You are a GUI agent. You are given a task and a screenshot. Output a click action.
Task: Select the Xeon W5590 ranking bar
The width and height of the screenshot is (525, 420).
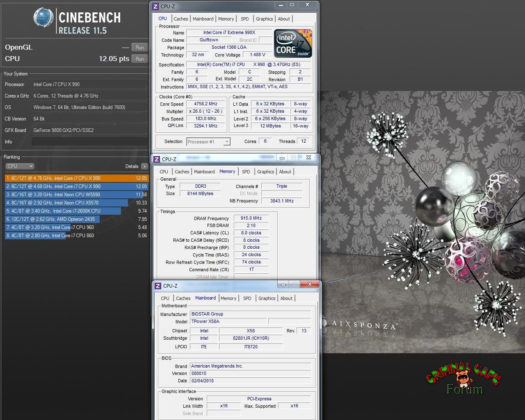coord(76,195)
